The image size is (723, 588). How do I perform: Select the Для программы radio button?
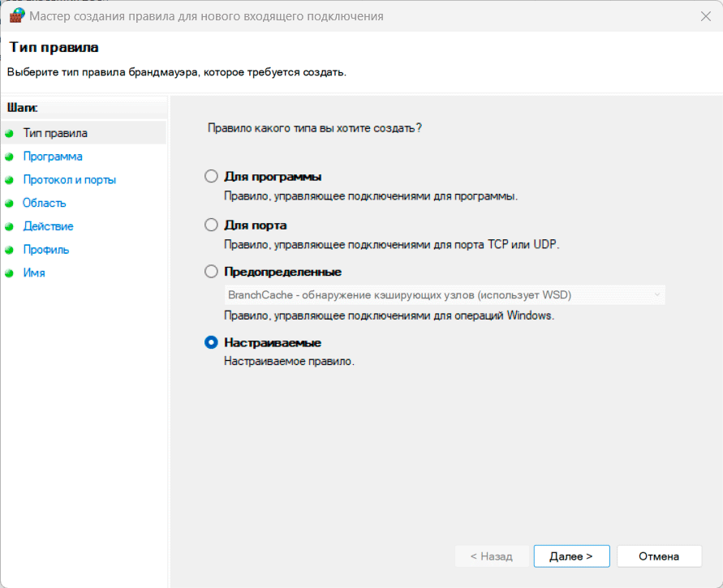pyautogui.click(x=212, y=177)
